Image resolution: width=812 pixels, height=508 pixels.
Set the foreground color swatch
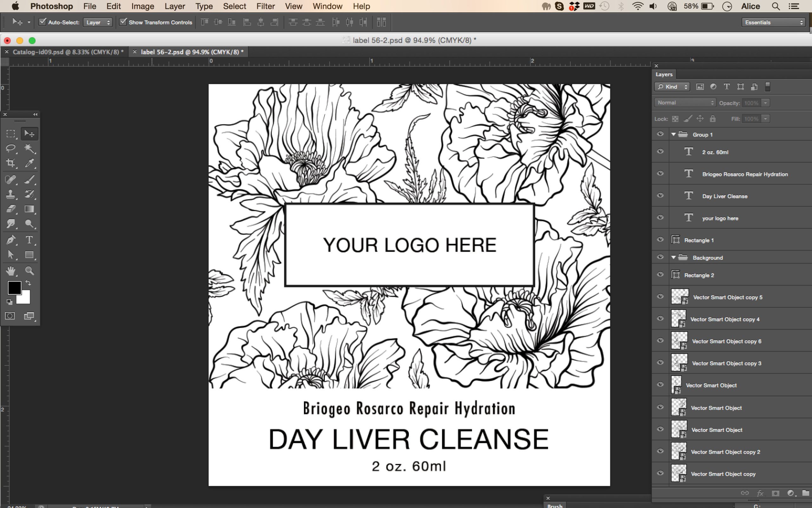tap(14, 288)
